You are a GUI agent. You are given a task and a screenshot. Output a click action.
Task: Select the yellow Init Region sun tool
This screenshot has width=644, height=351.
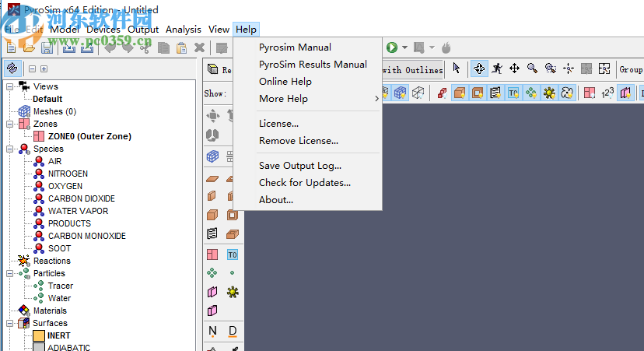[x=233, y=292]
